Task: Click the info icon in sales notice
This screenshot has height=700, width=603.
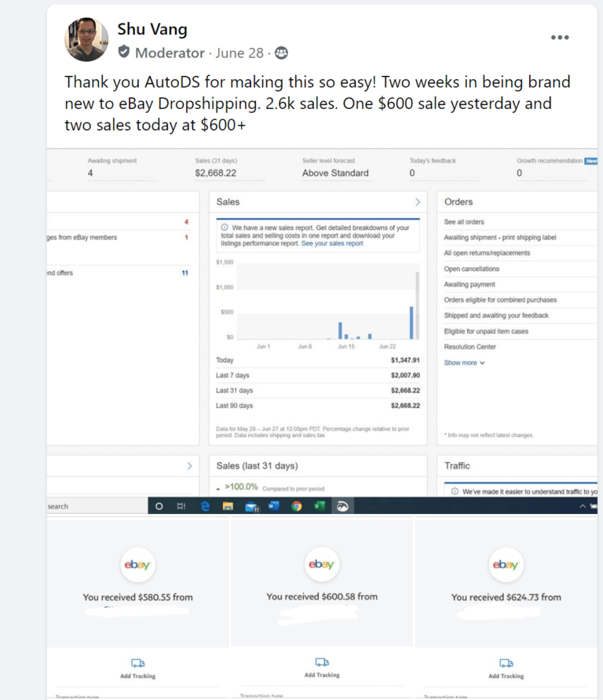Action: (x=225, y=228)
